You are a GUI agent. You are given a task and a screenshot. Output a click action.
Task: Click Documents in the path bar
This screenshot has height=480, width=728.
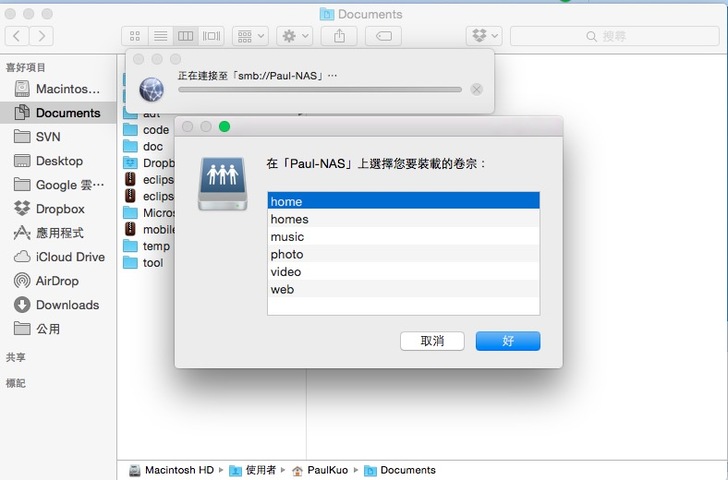[400, 470]
